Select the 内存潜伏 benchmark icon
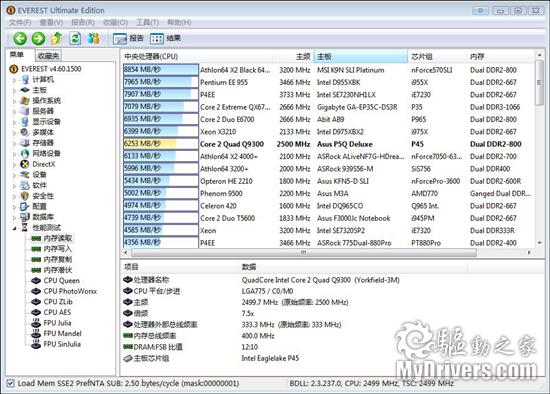Image resolution: width=550 pixels, height=394 pixels. (x=36, y=270)
